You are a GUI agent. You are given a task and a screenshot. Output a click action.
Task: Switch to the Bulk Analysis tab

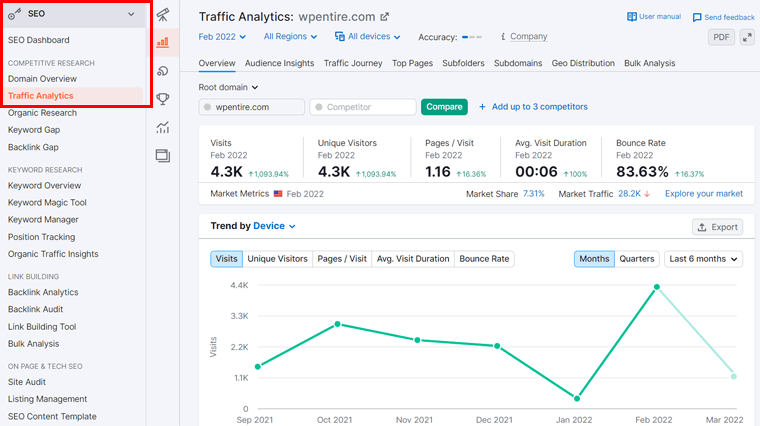pyautogui.click(x=649, y=63)
